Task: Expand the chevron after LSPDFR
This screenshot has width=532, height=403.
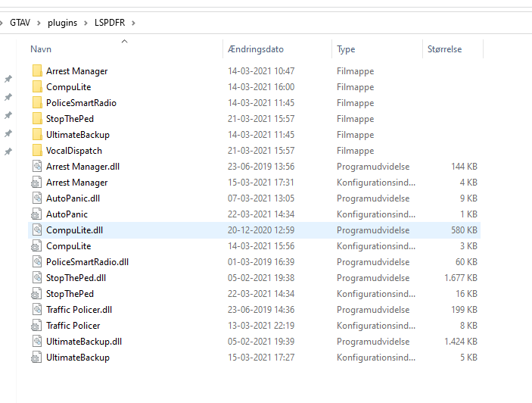Action: (133, 23)
